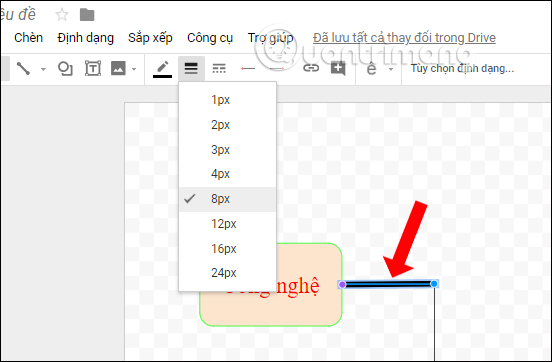Add a comment with the plus icon
Image resolution: width=552 pixels, height=362 pixels.
tap(338, 68)
